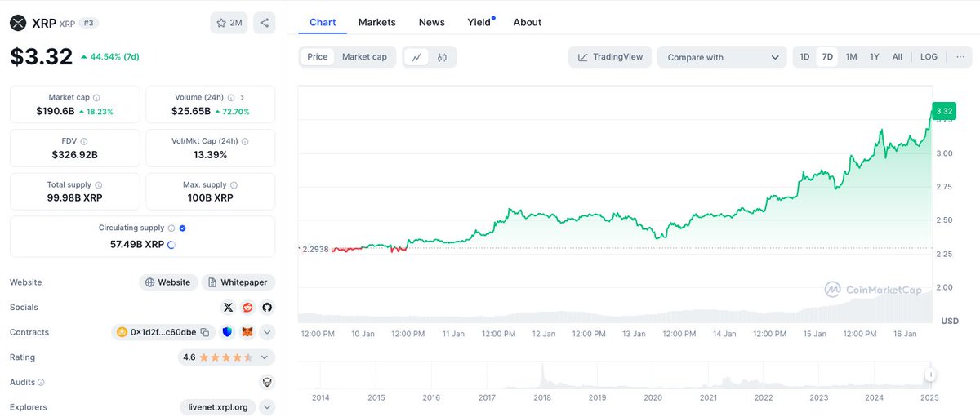Open the Chart tab
Viewport: 980px width, 417px height.
coord(323,22)
